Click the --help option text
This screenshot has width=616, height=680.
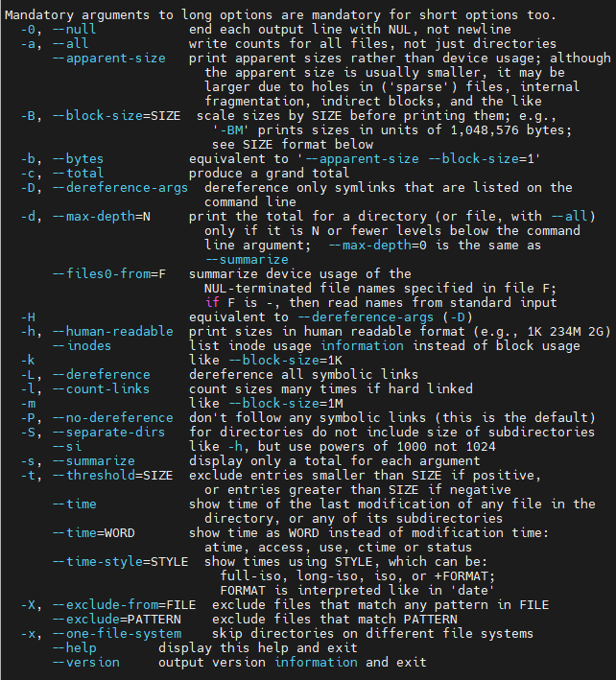tap(74, 648)
